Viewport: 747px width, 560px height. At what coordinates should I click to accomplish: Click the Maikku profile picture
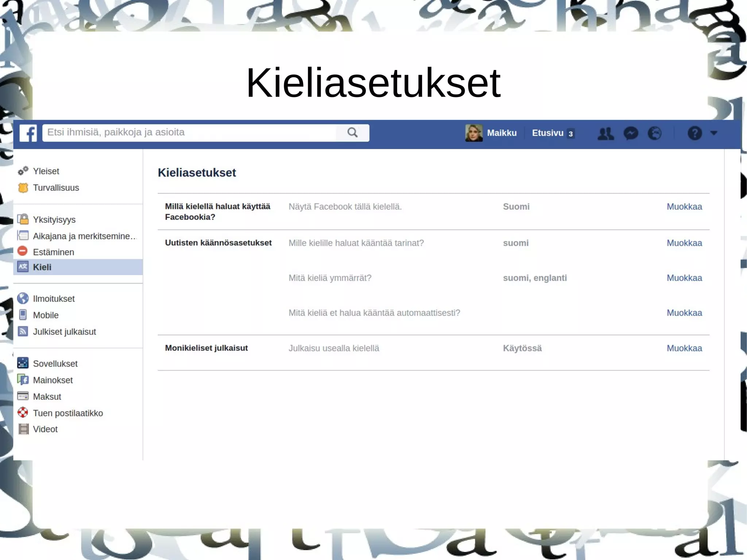(x=474, y=133)
